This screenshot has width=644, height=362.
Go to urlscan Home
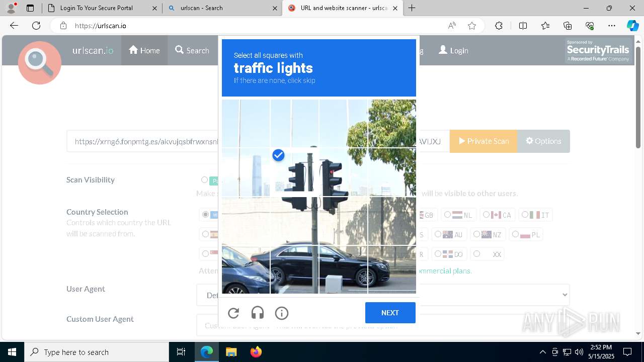[144, 50]
